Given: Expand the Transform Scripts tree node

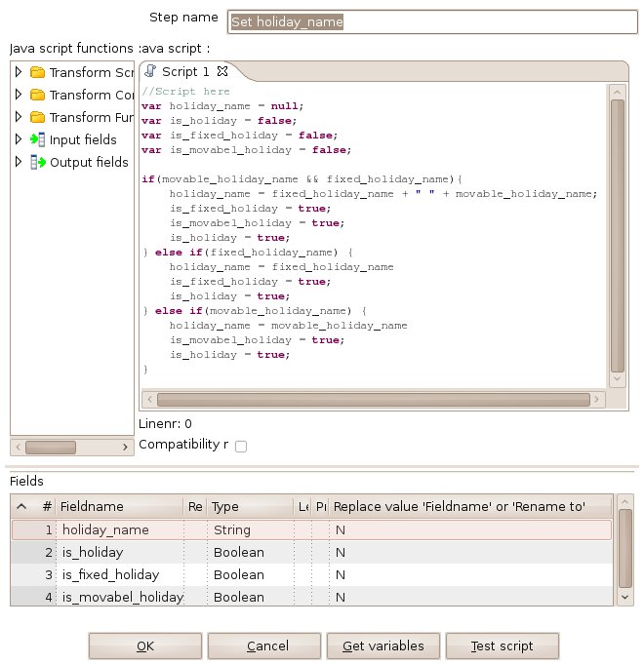Looking at the screenshot, I should click(x=19, y=72).
